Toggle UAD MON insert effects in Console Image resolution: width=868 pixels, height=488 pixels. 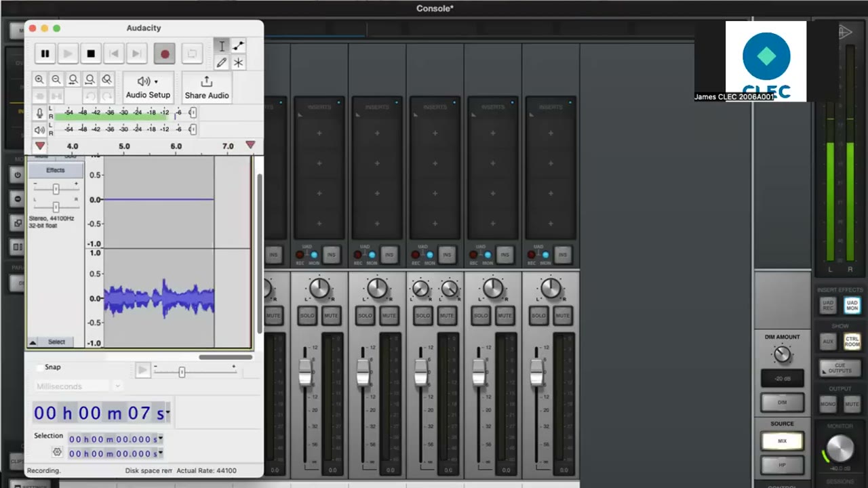(852, 306)
